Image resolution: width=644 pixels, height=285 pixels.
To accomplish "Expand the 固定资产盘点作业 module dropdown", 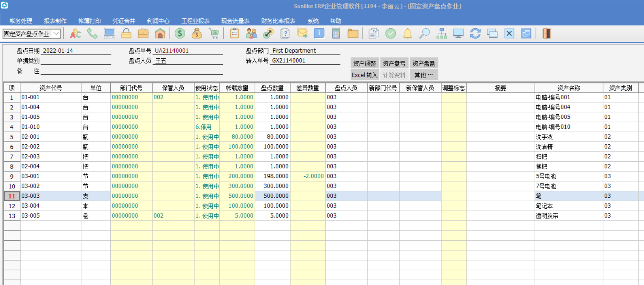I will 56,33.
